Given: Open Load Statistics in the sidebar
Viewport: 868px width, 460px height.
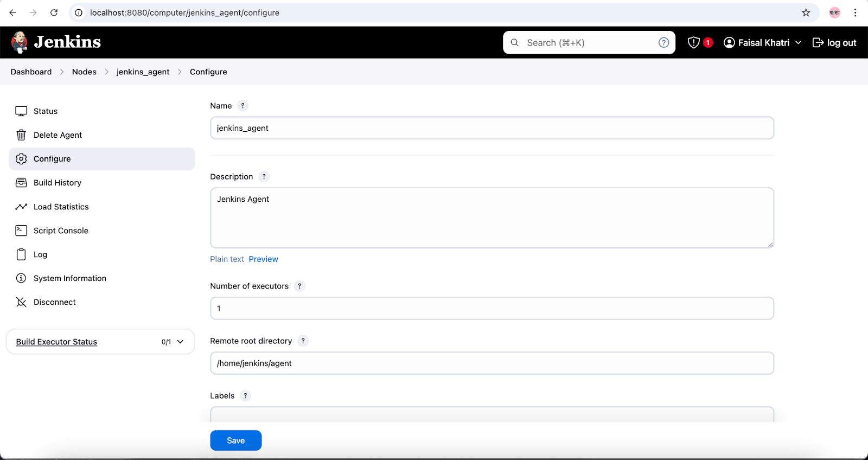Looking at the screenshot, I should [101, 207].
